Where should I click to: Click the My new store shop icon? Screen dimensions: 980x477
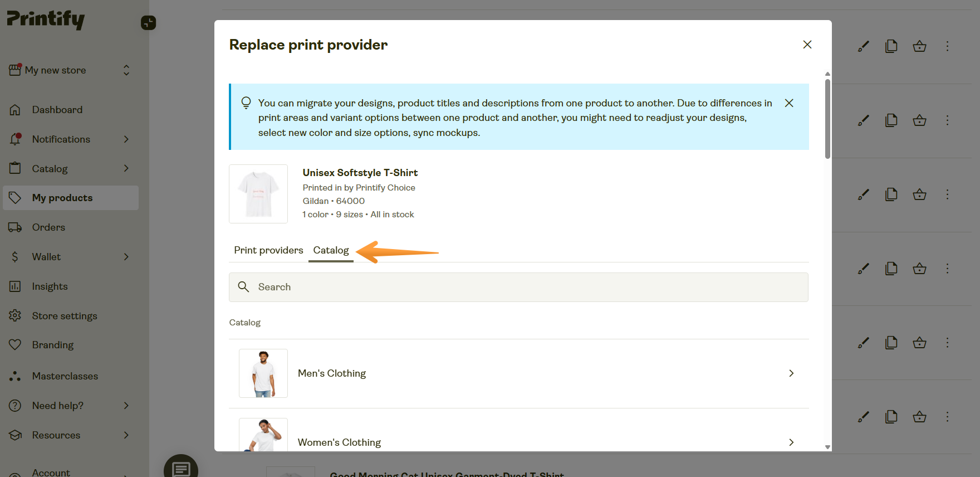tap(15, 70)
